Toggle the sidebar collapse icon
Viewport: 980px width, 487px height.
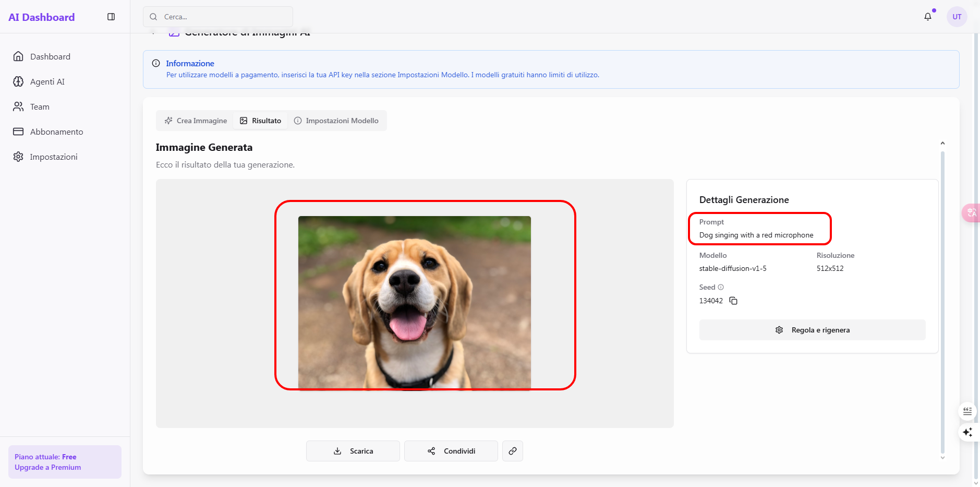pyautogui.click(x=111, y=17)
